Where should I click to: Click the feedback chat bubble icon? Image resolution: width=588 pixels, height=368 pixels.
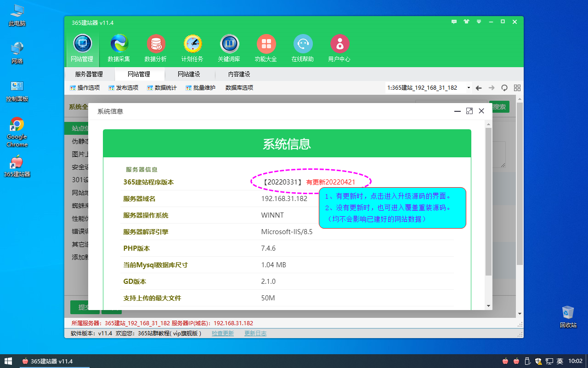click(x=454, y=22)
